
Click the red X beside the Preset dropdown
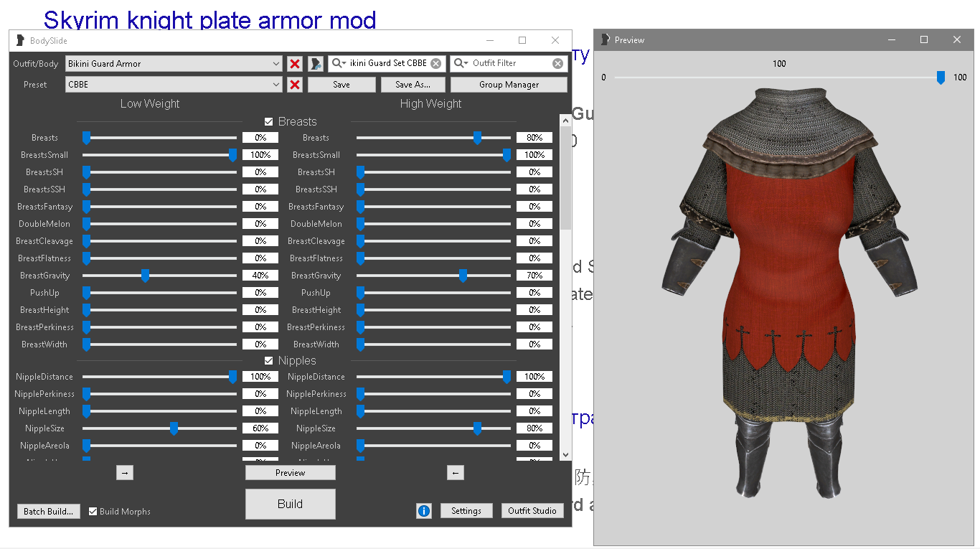(295, 85)
